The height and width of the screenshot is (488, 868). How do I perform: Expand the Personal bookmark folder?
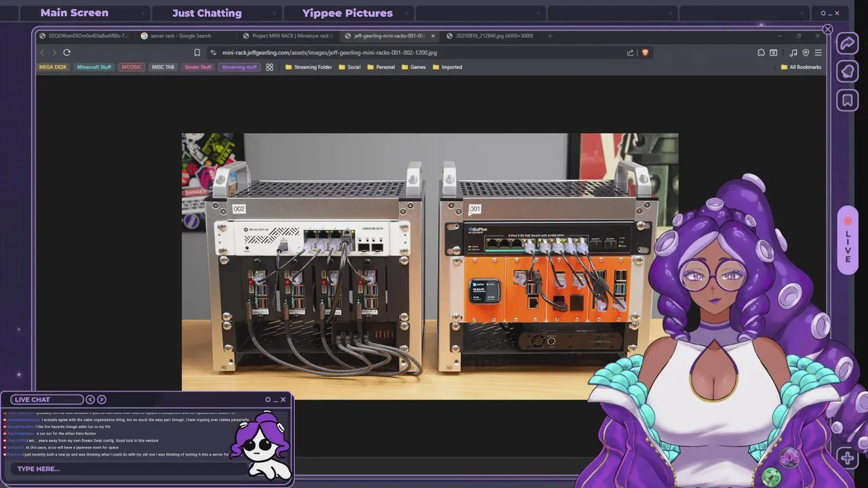point(380,67)
